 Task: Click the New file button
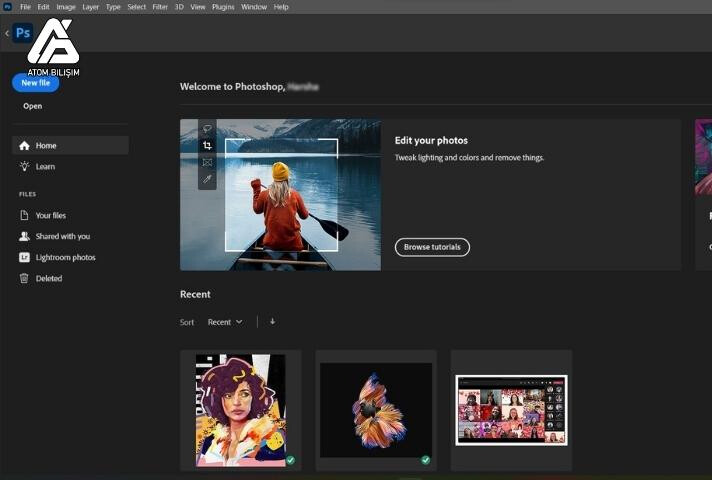pos(35,83)
